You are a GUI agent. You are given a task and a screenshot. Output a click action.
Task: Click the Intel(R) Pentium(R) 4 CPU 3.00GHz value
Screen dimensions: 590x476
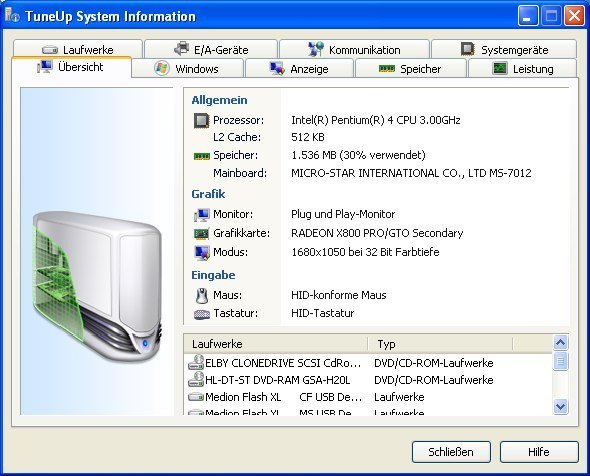coord(376,120)
